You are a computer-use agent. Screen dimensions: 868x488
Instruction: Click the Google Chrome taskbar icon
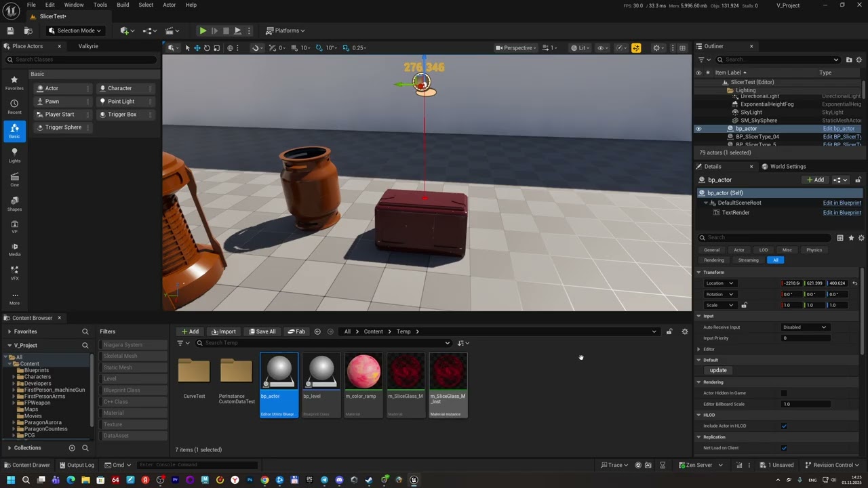[x=264, y=480]
